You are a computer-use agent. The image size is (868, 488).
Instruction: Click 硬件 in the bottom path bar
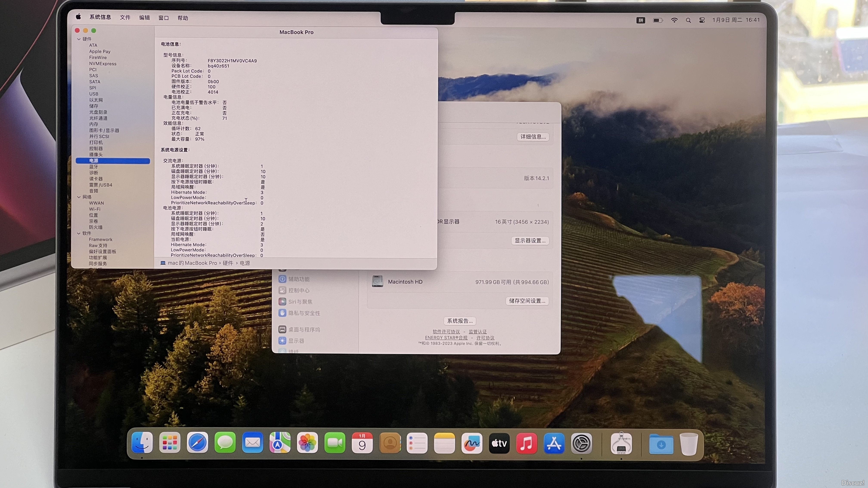tap(228, 263)
